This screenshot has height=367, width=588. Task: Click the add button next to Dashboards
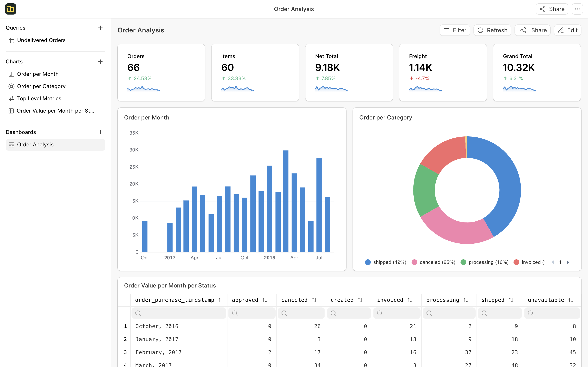tap(100, 132)
